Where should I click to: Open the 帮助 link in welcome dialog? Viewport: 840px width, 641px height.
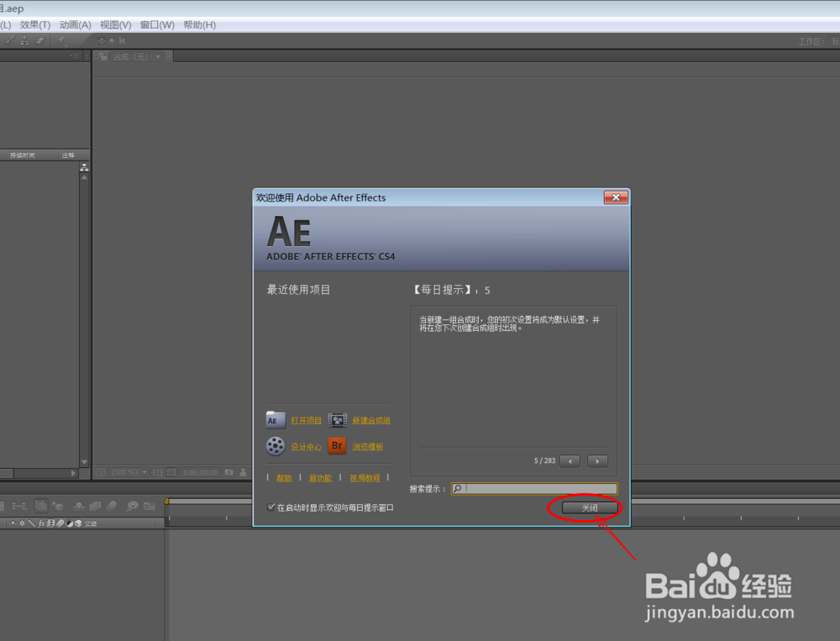(284, 478)
